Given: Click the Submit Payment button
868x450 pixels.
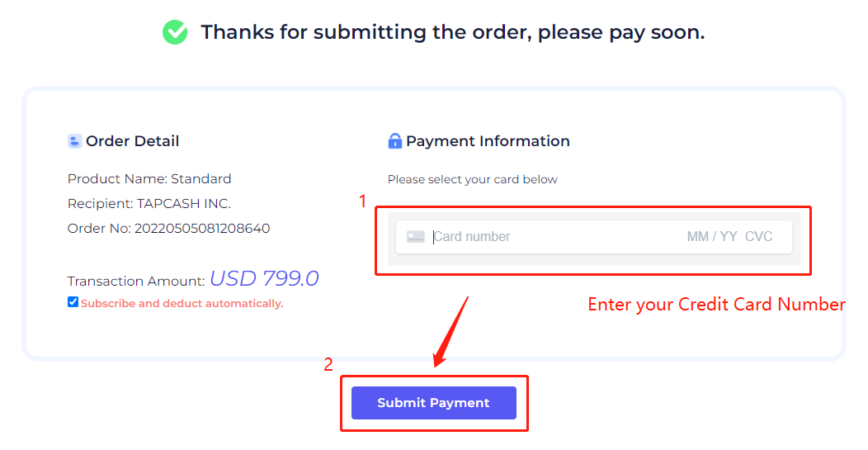Looking at the screenshot, I should pyautogui.click(x=434, y=403).
